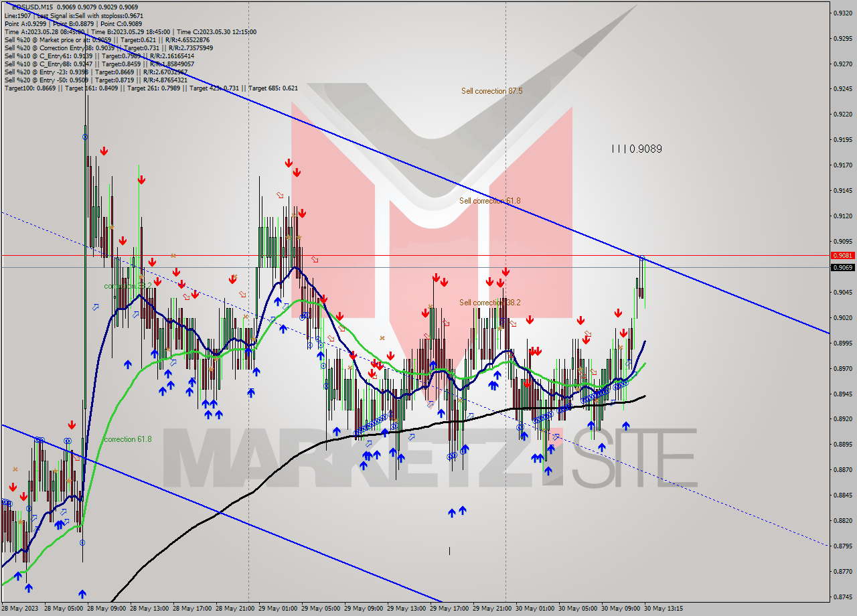Click the 'Sell %20 @ Correction Entry38' line
The image size is (857, 616).
(x=108, y=48)
